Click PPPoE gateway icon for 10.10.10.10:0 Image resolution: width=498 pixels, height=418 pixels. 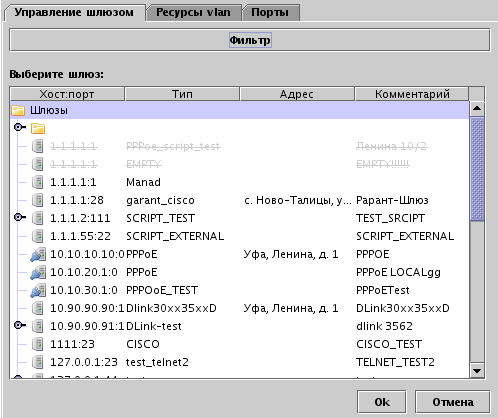coord(38,254)
